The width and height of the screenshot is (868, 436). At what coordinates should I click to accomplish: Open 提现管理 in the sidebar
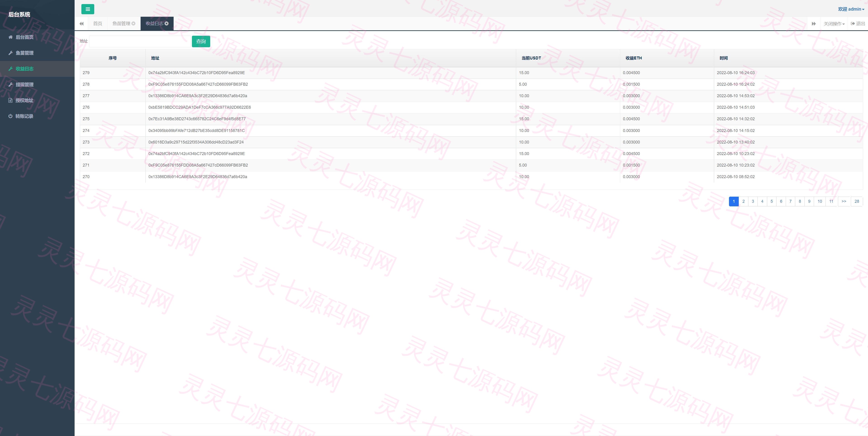pos(37,85)
